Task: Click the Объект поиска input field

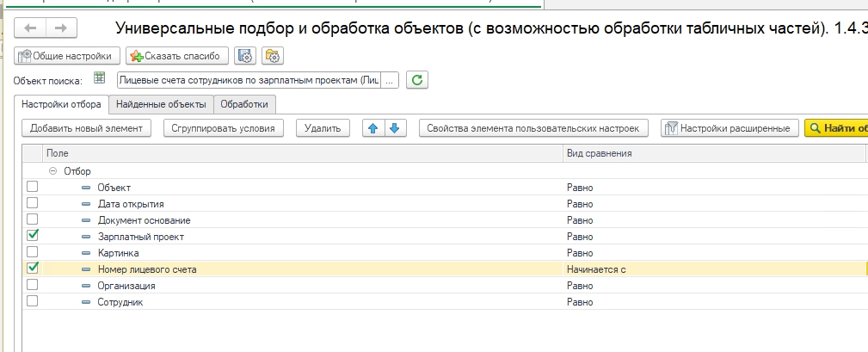Action: coord(249,80)
